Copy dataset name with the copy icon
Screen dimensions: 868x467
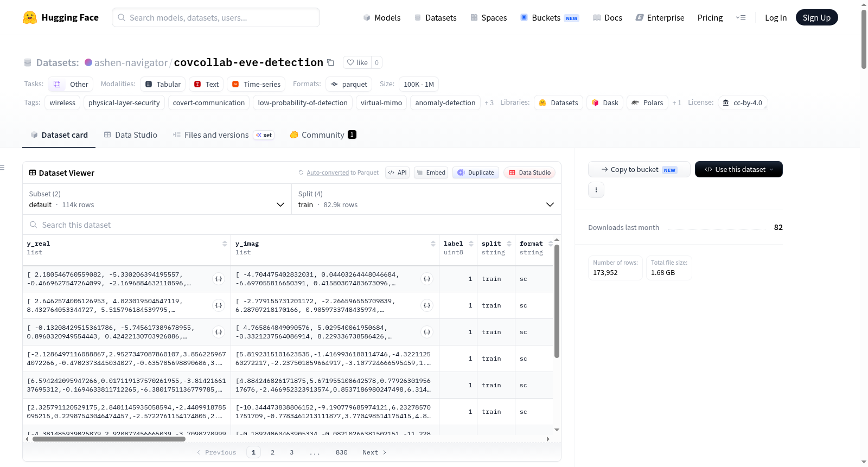(330, 63)
